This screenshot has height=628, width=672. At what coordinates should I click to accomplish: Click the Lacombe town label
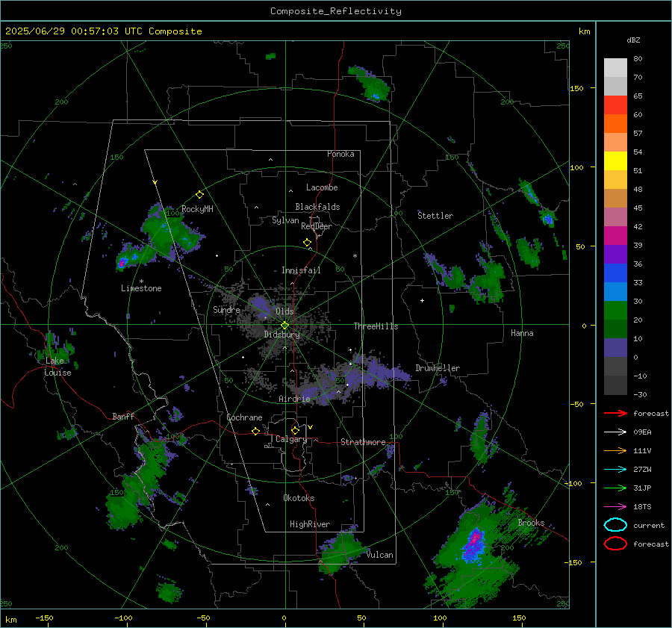tap(322, 187)
